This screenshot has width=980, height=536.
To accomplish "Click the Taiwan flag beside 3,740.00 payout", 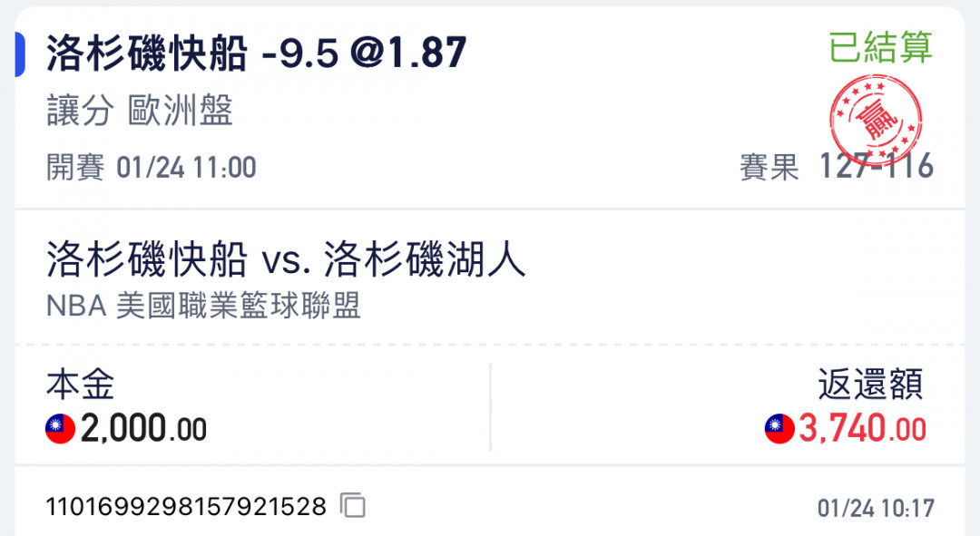I will click(779, 429).
